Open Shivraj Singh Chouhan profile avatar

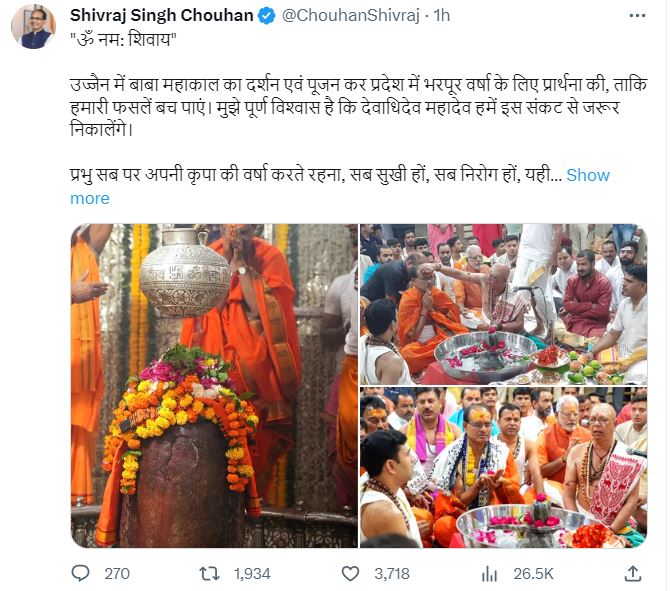coord(33,26)
